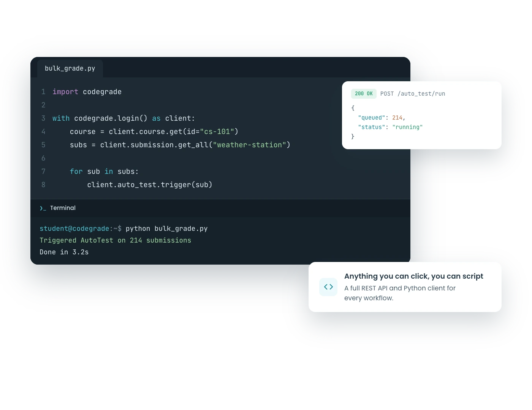
Task: Click the green 200 OK status badge
Action: [x=364, y=94]
